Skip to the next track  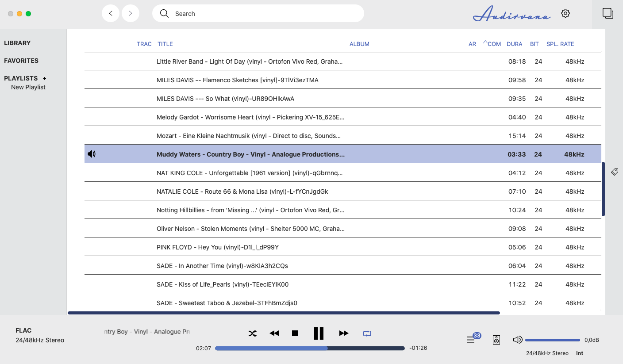tap(344, 333)
